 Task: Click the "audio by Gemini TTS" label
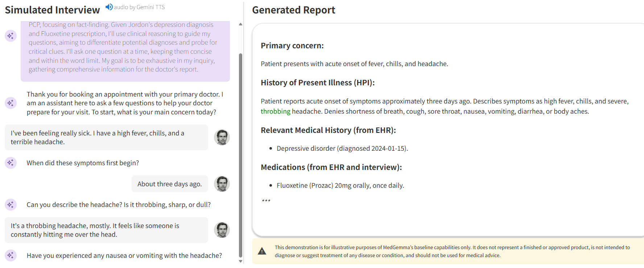coord(139,7)
